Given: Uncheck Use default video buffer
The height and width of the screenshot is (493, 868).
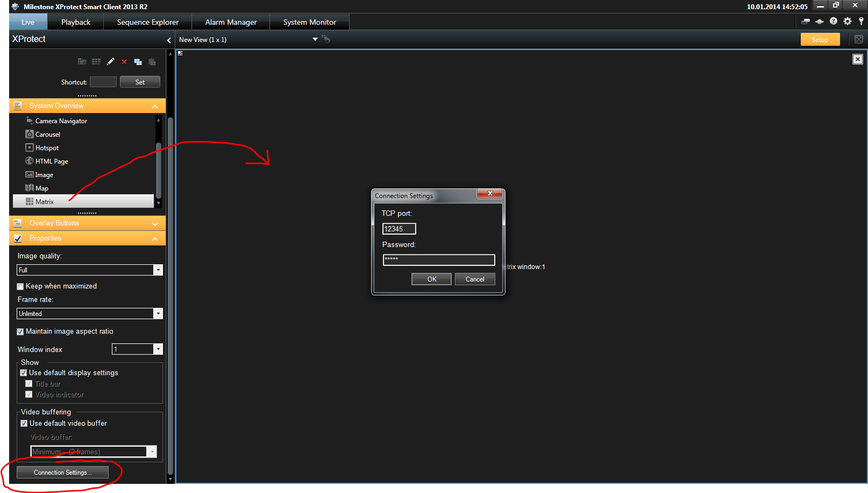Looking at the screenshot, I should click(24, 423).
